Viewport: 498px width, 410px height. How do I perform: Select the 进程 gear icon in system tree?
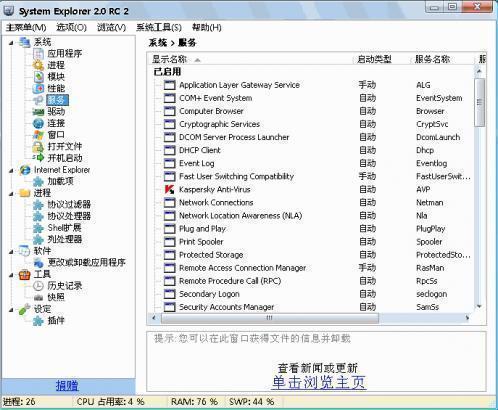[38, 65]
